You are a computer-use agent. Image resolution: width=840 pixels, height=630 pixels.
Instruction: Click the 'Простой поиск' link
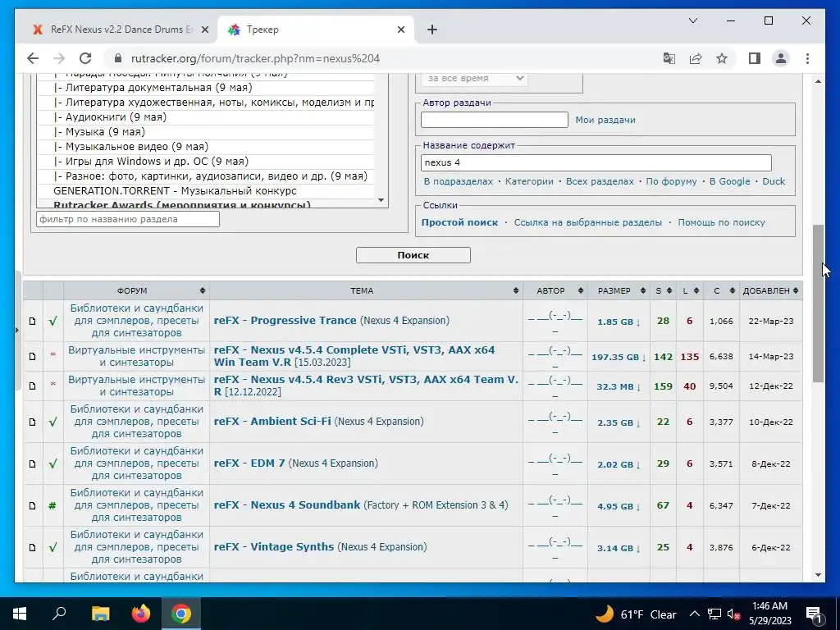459,222
